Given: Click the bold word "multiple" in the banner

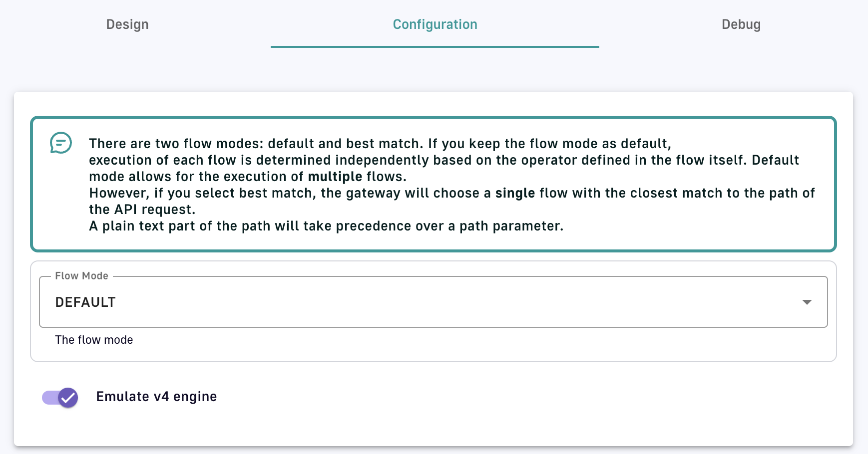Looking at the screenshot, I should [335, 177].
